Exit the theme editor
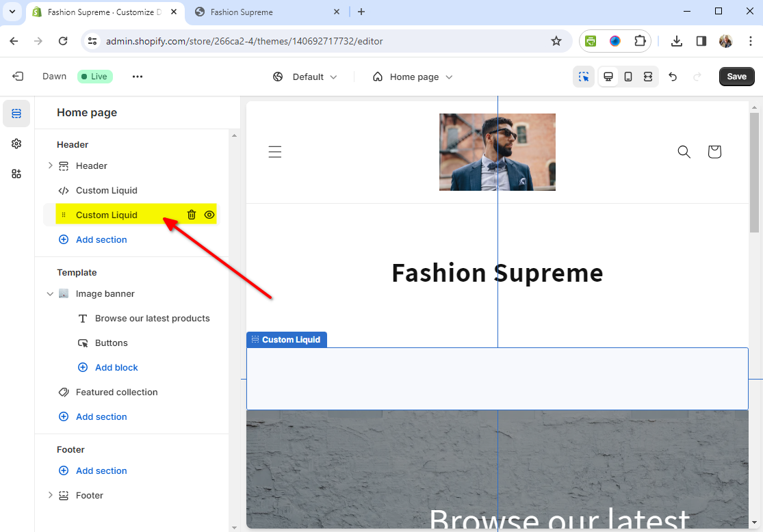 (18, 77)
